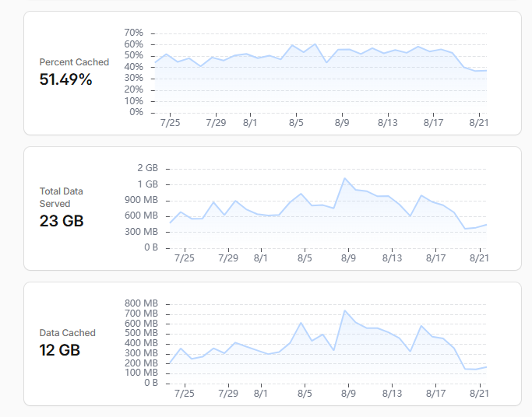Click the 70% gridline label in Percent Cached

click(x=133, y=33)
